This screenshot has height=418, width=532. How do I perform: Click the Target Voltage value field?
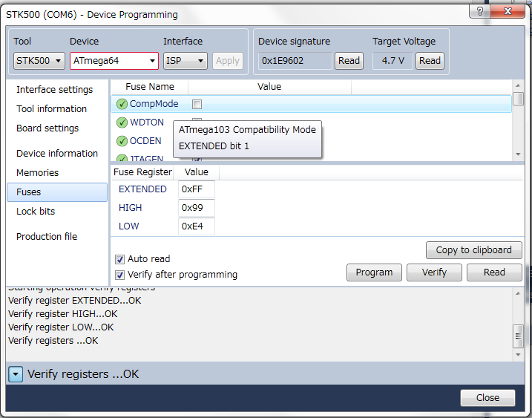click(x=393, y=61)
